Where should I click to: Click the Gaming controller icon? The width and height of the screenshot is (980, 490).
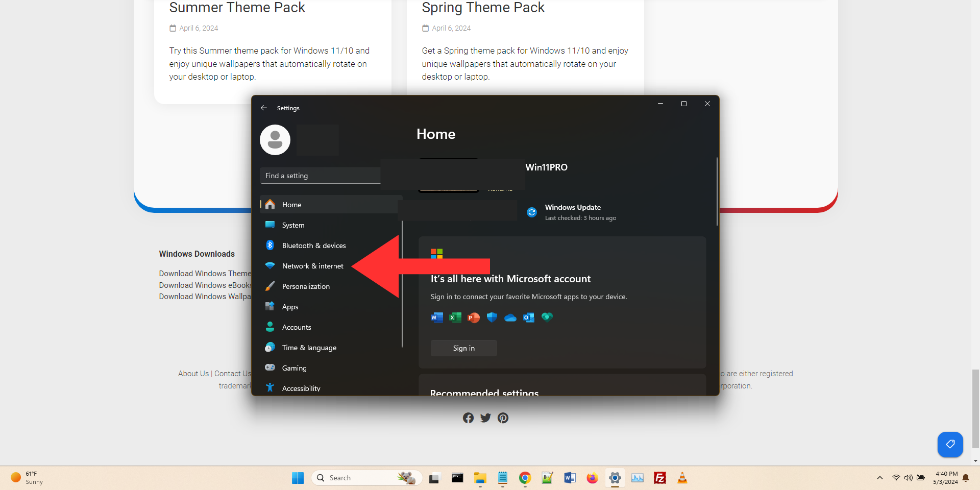(270, 367)
